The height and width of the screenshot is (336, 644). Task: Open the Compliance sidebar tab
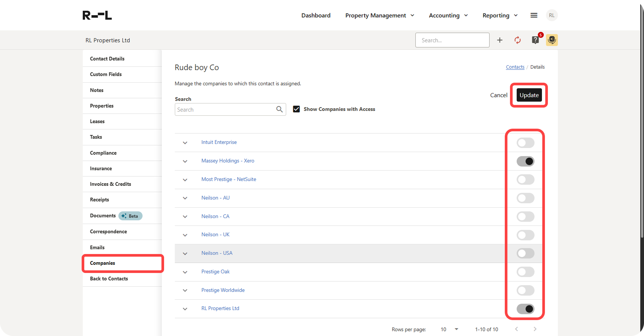pyautogui.click(x=103, y=153)
